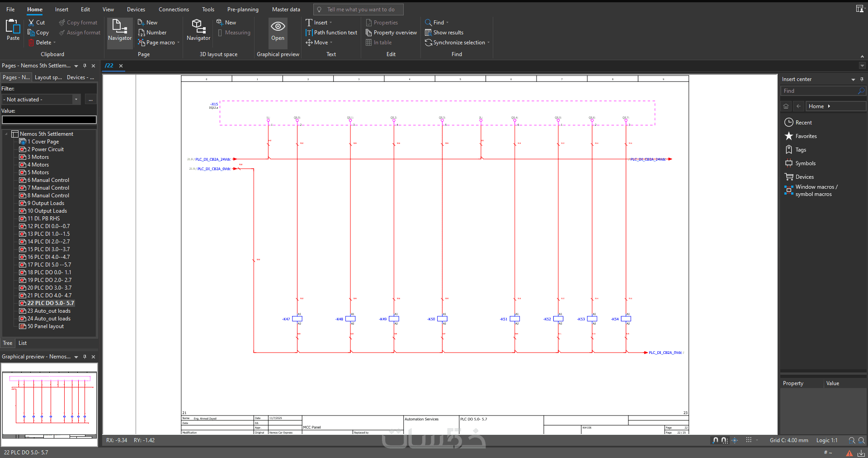Collapse the Nemos 5th Settlement tree node
Viewport: 868px width, 458px height.
pos(6,134)
